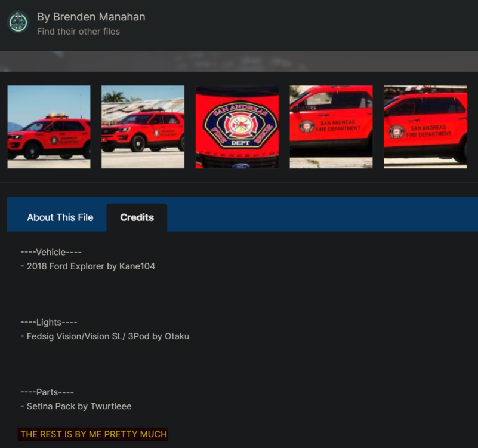Image resolution: width=478 pixels, height=448 pixels.
Task: Open thumbnail of SUV against blue sky
Action: pyautogui.click(x=49, y=127)
